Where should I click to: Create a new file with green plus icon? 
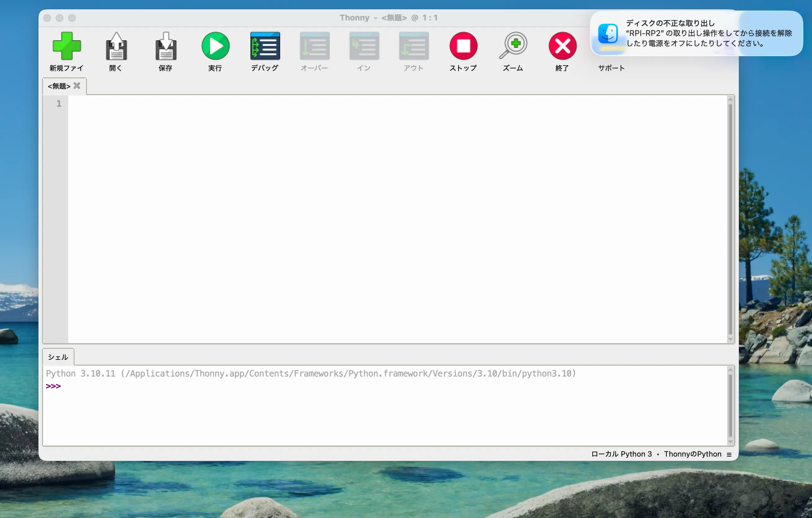67,46
